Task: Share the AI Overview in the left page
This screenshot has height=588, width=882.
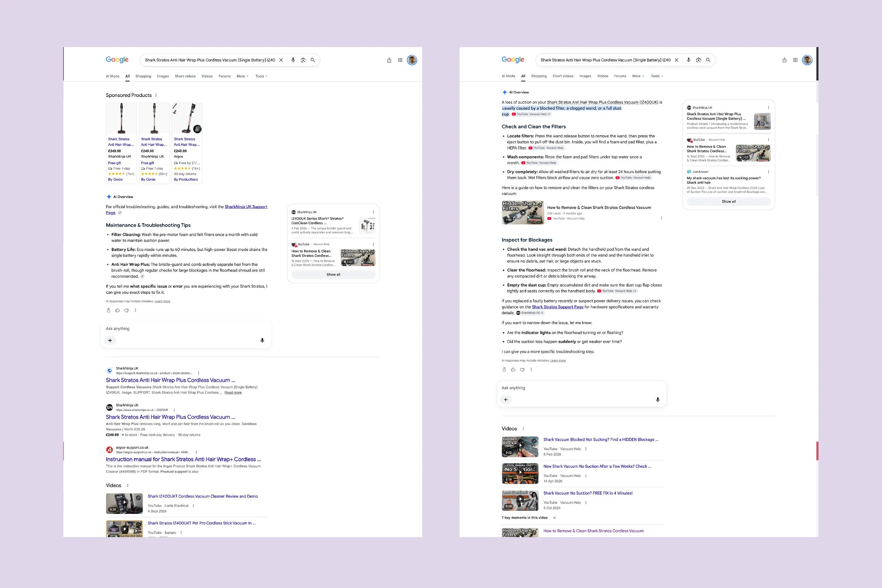Action: tap(108, 310)
